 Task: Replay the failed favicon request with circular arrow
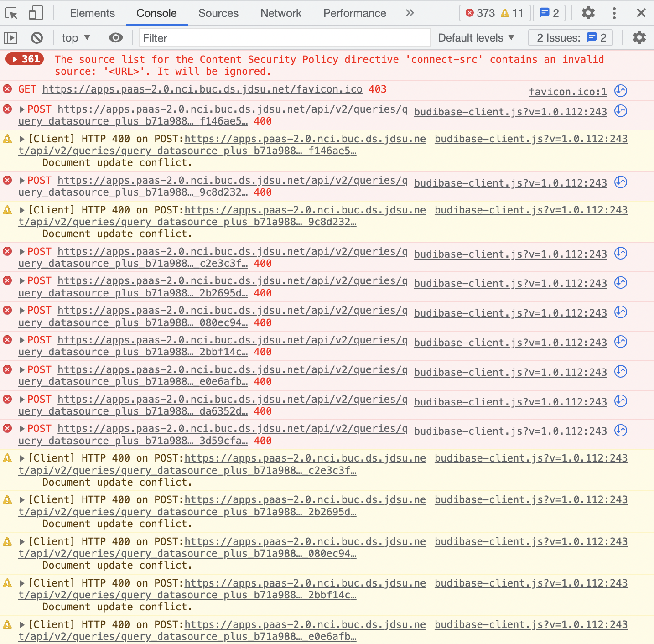tap(621, 91)
